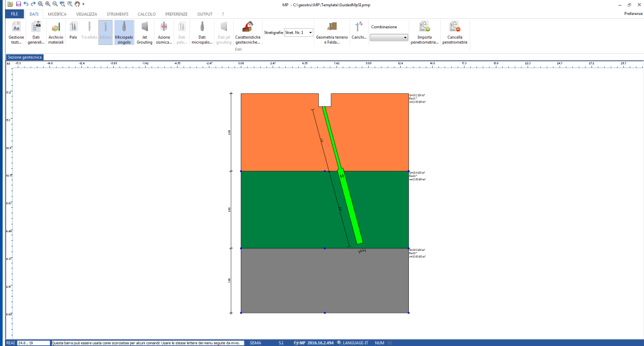Toggle Micropalo singolo mode
Screen dimensions: 644x346
coord(124,33)
